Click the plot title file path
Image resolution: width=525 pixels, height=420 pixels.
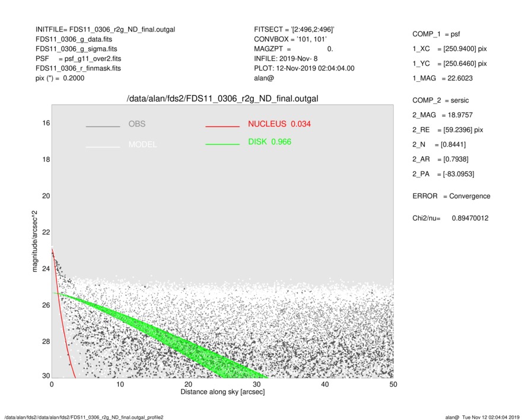point(222,98)
